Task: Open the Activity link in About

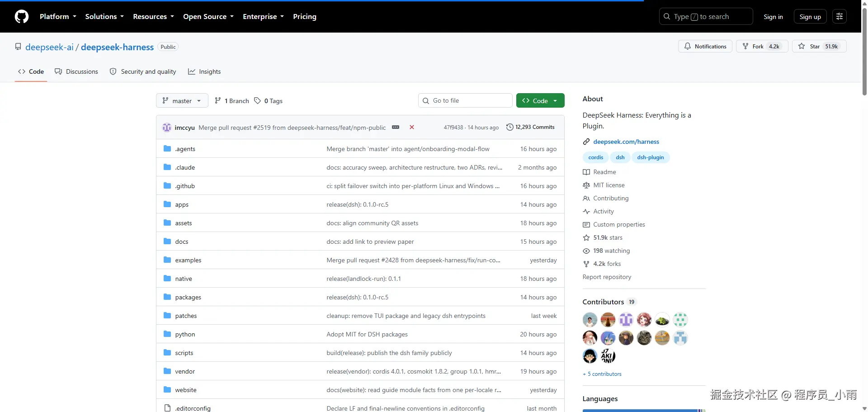Action: tap(599, 212)
